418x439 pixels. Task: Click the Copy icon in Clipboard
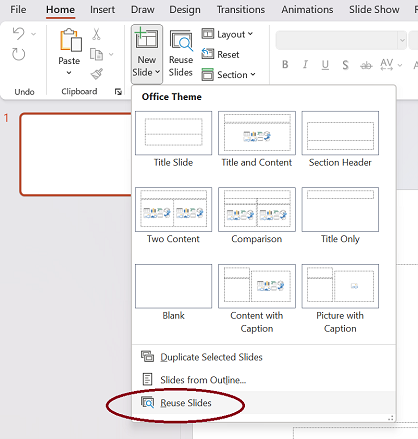(97, 54)
